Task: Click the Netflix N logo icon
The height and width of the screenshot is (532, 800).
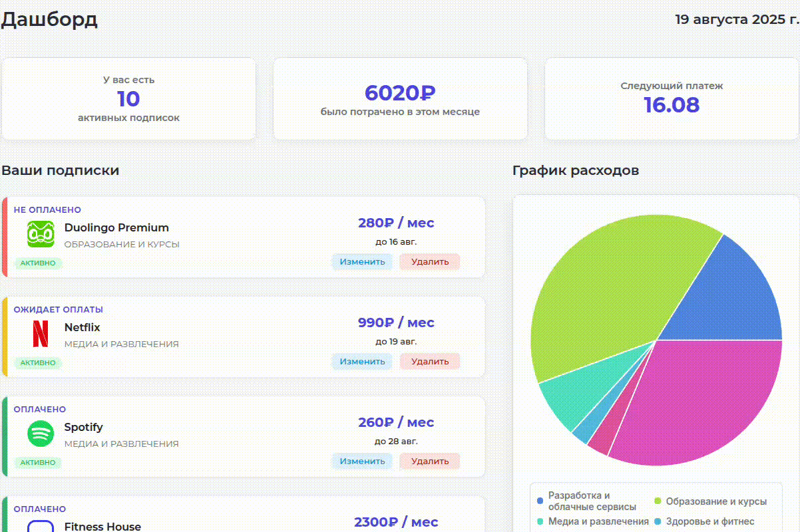Action: pyautogui.click(x=41, y=334)
